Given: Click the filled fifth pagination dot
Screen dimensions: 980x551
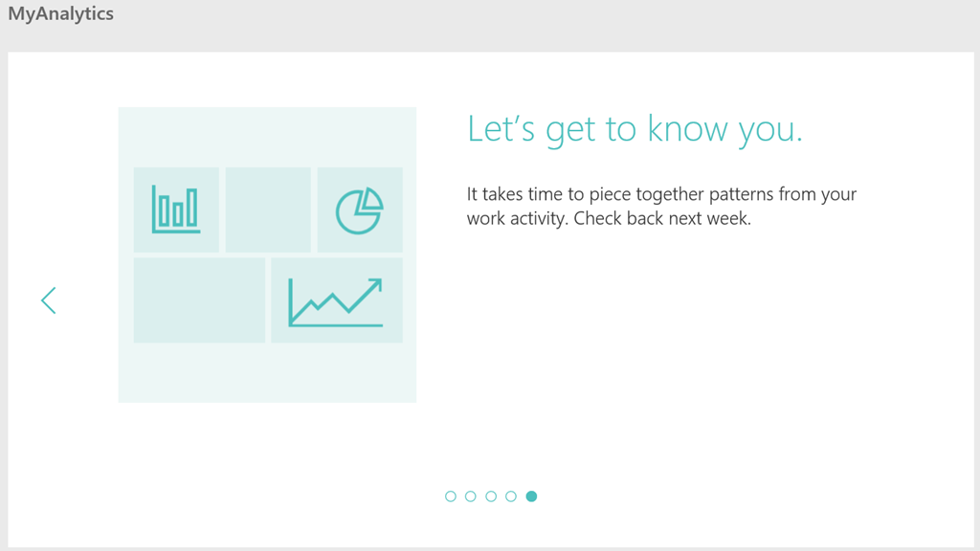Looking at the screenshot, I should pyautogui.click(x=531, y=496).
